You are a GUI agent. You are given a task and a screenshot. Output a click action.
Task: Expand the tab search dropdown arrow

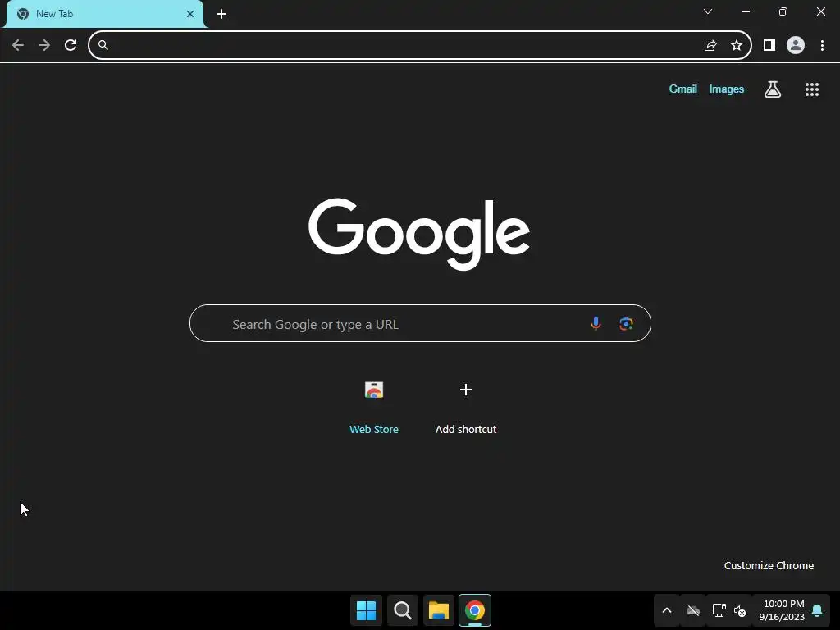(x=708, y=11)
